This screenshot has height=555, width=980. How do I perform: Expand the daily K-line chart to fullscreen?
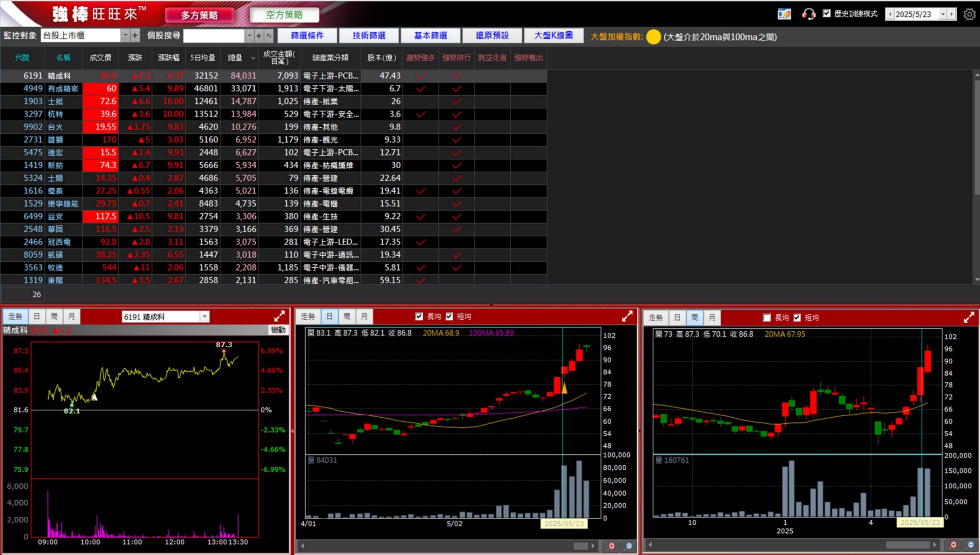coord(627,316)
